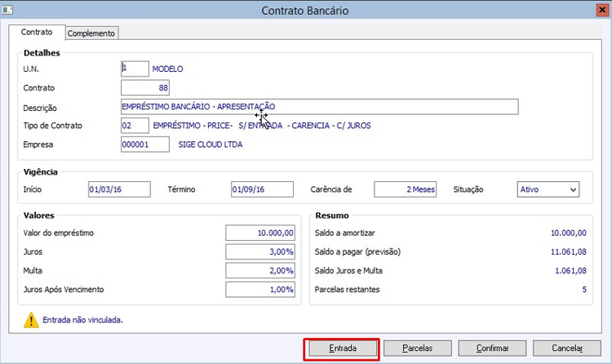612x364 pixels.
Task: Click the Término date field 01/09/16
Action: pyautogui.click(x=262, y=189)
